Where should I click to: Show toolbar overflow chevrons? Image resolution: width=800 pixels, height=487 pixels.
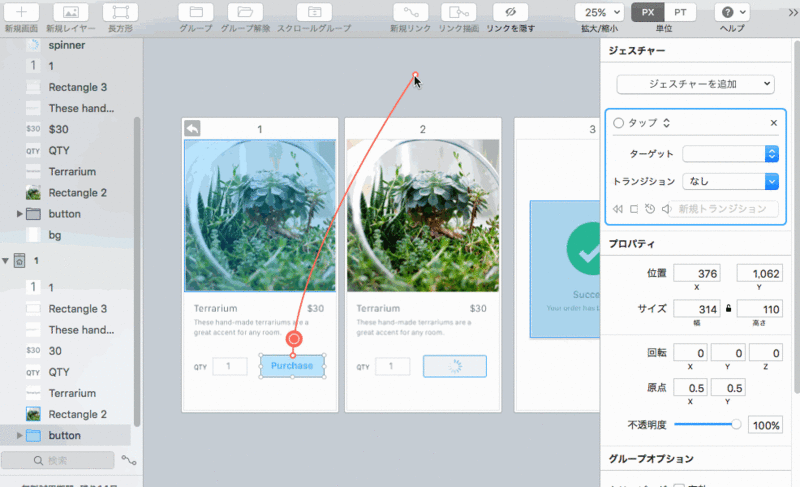click(793, 13)
